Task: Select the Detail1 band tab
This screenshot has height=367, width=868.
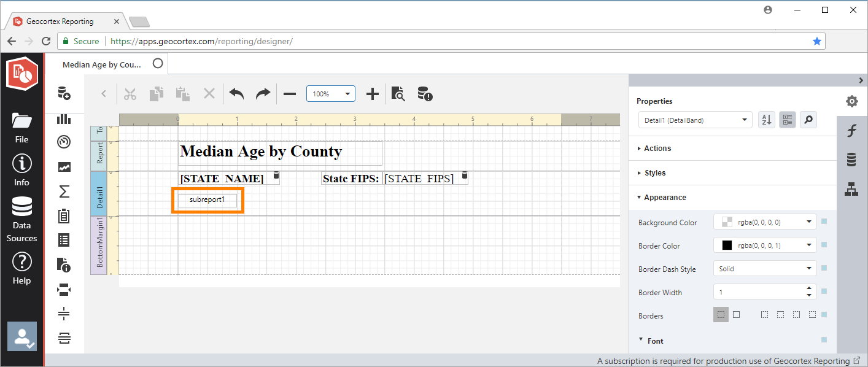Action: click(99, 193)
